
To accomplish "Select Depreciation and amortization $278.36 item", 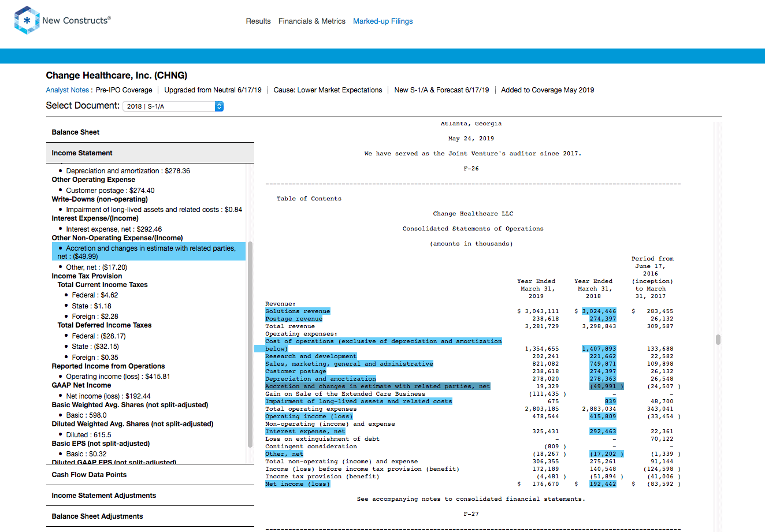I will 128,171.
